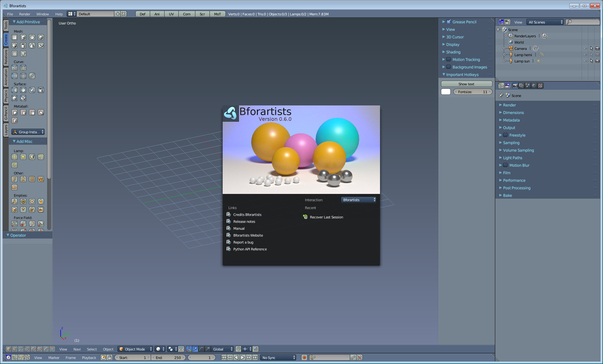Click the Show text button
The height and width of the screenshot is (364, 603).
pos(466,84)
